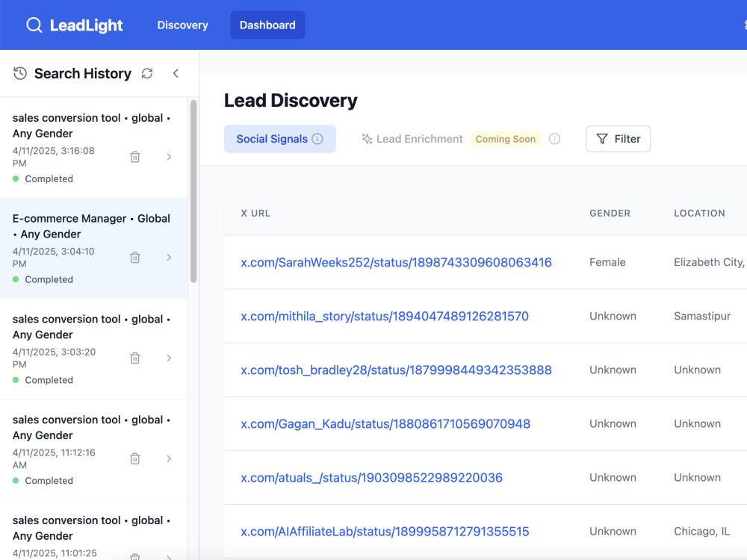Click the LeadLight magnifier logo icon
Image resolution: width=747 pixels, height=560 pixels.
(34, 25)
